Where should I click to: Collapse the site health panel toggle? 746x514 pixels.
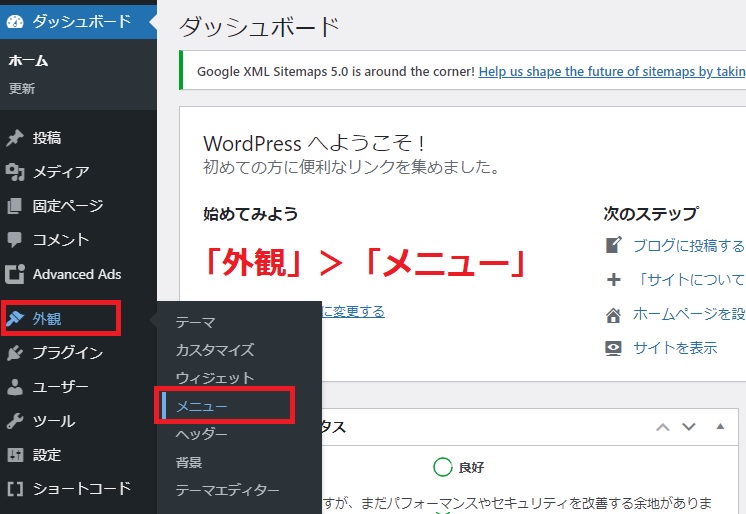pos(720,426)
